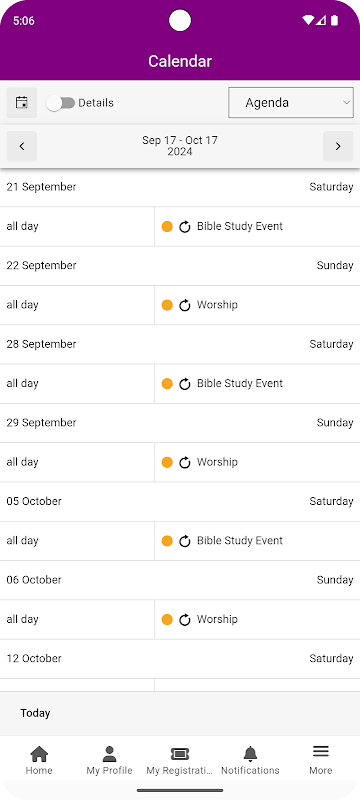
Task: Open Notifications bell icon
Action: coord(250,753)
